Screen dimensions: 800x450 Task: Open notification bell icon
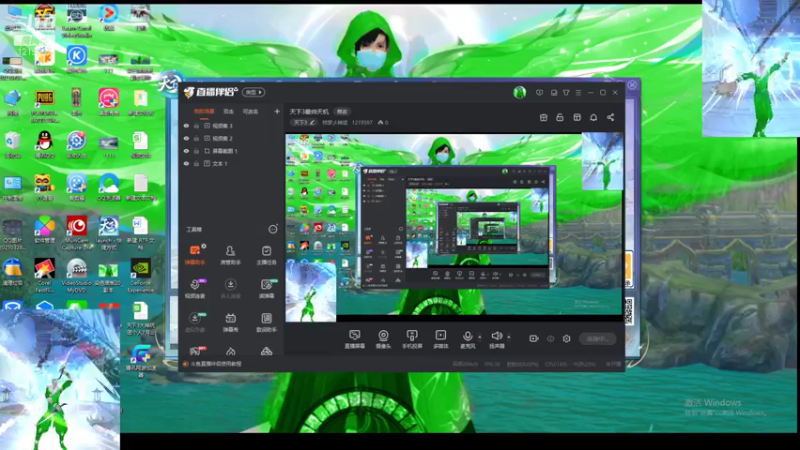pyautogui.click(x=593, y=117)
